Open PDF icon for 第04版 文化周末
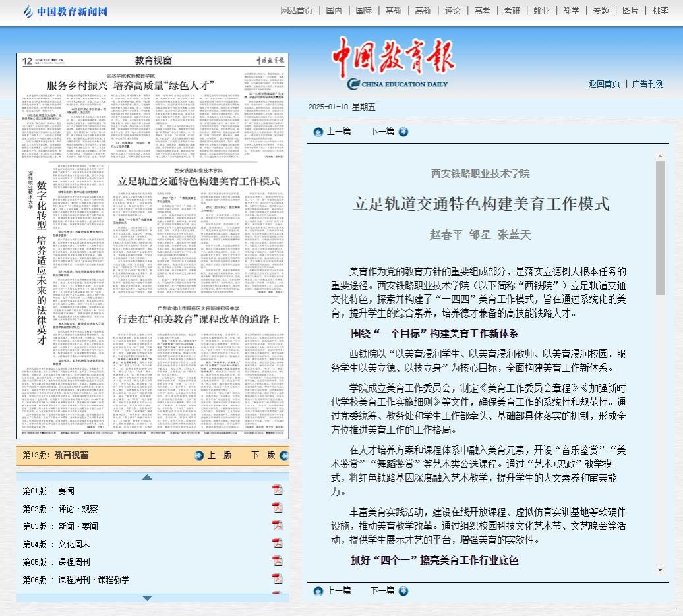 point(278,543)
